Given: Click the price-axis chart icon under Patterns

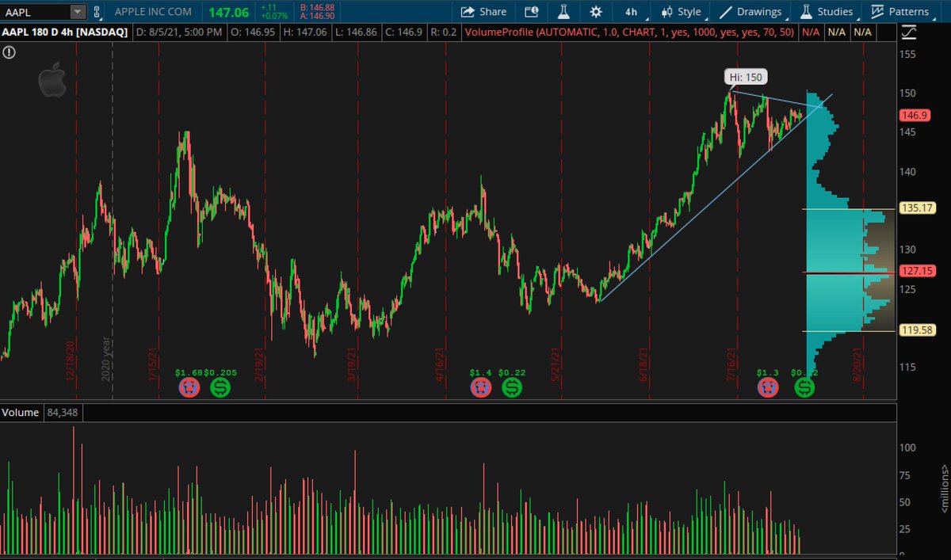Looking at the screenshot, I should [908, 32].
